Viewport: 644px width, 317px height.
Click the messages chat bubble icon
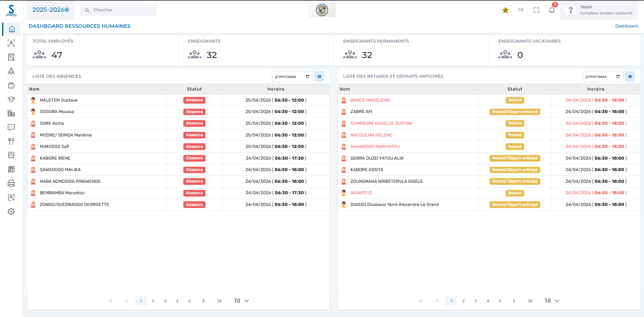(11, 127)
